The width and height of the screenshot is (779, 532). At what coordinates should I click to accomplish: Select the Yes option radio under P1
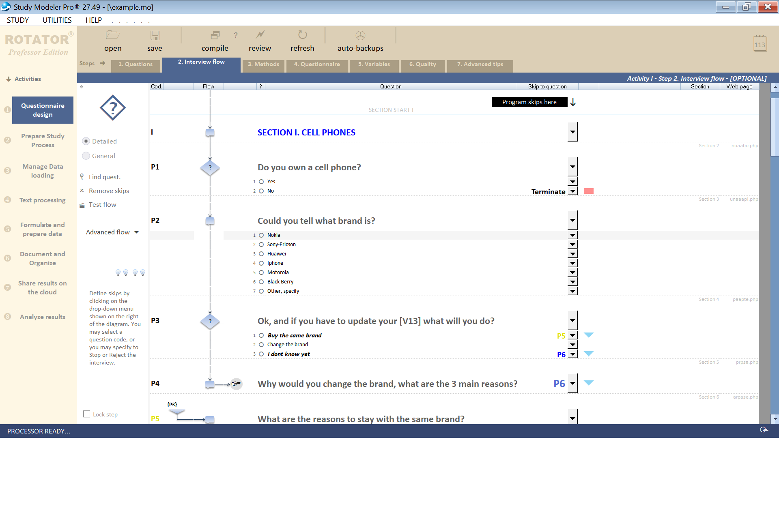click(x=261, y=182)
